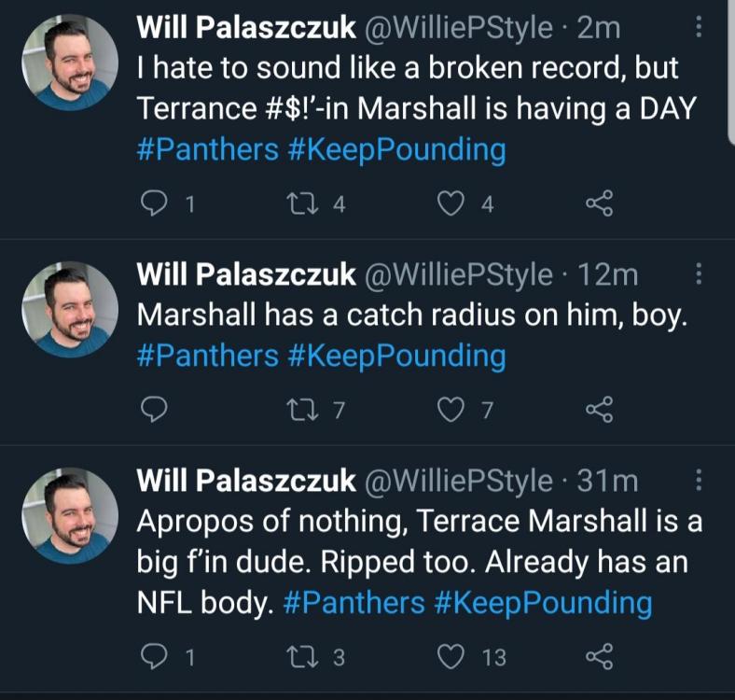Like the 'broken record' Marshall tweet
The width and height of the screenshot is (735, 700).
pos(452,203)
